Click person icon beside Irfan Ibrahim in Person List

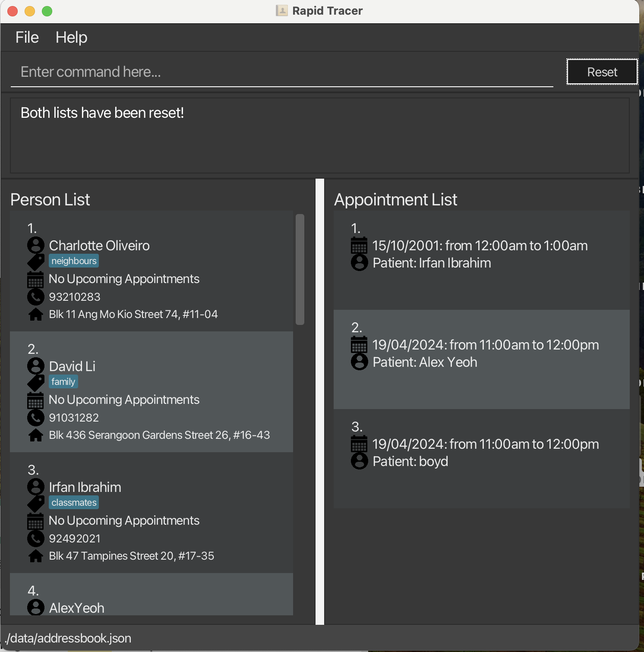point(36,487)
